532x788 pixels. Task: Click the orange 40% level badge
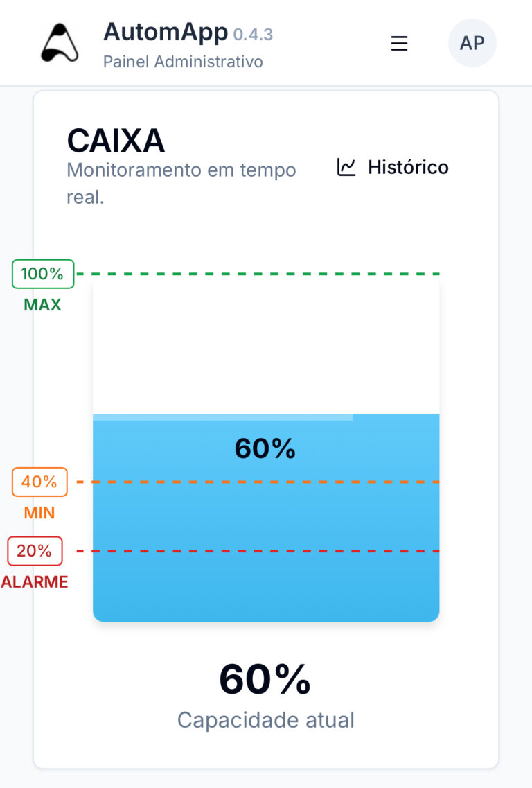click(39, 482)
